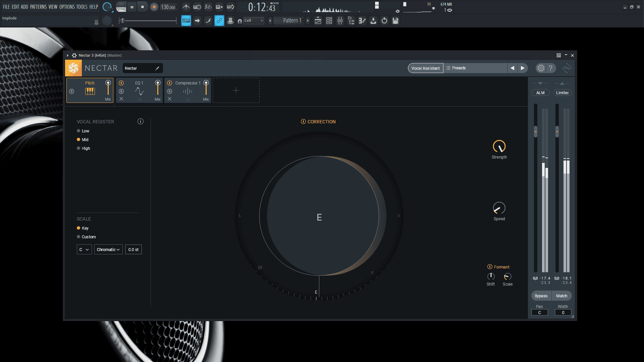Click the step edit arrow icon
644x362 pixels.
pyautogui.click(x=197, y=21)
